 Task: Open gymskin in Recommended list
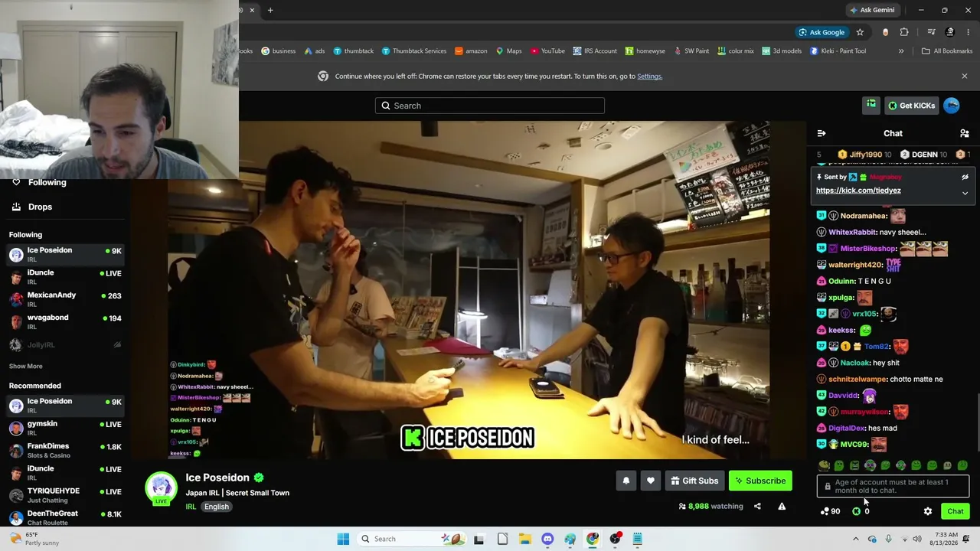tap(65, 428)
